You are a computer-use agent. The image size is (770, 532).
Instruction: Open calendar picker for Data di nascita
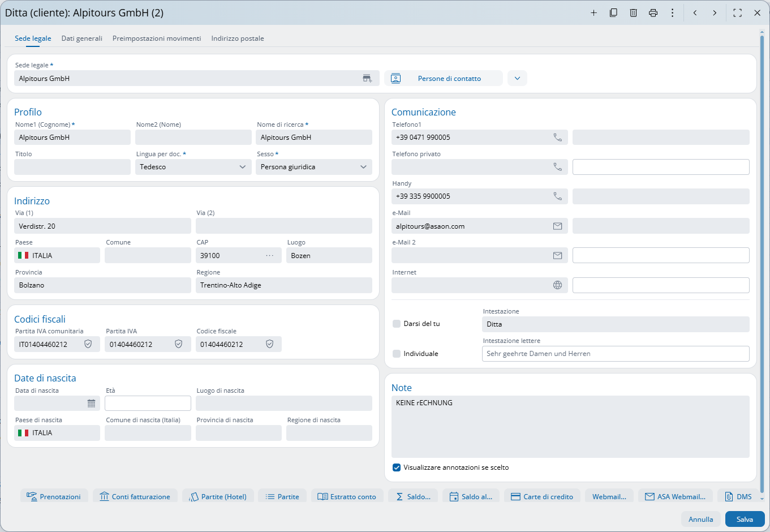point(91,404)
